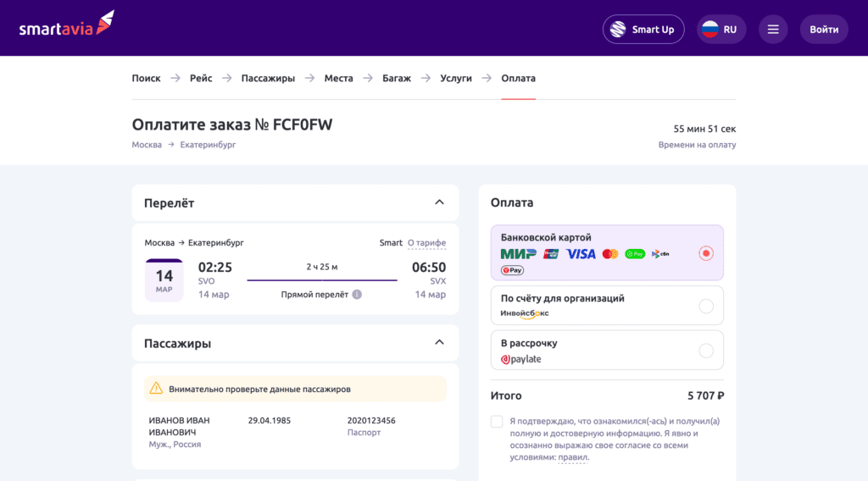Click the Smart fare label

click(391, 243)
